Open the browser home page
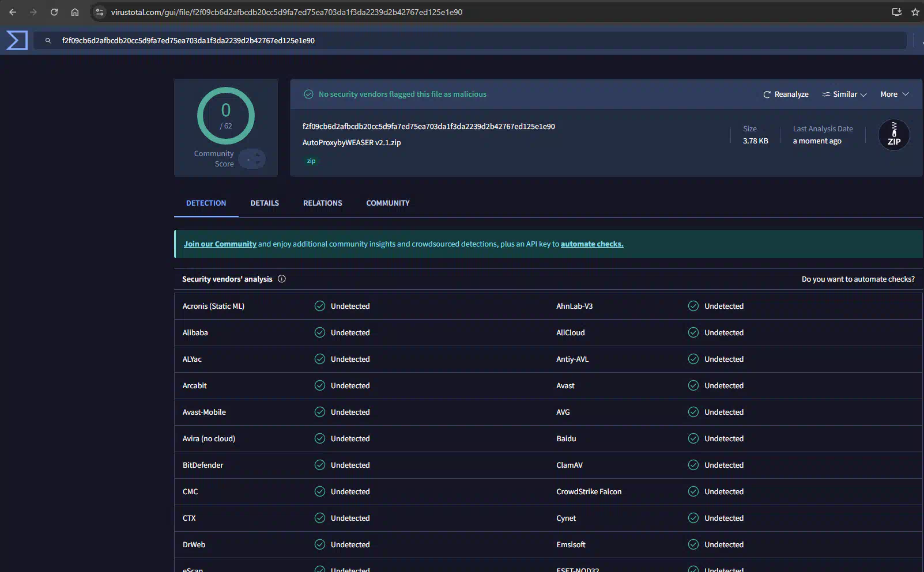The width and height of the screenshot is (924, 572). [75, 12]
